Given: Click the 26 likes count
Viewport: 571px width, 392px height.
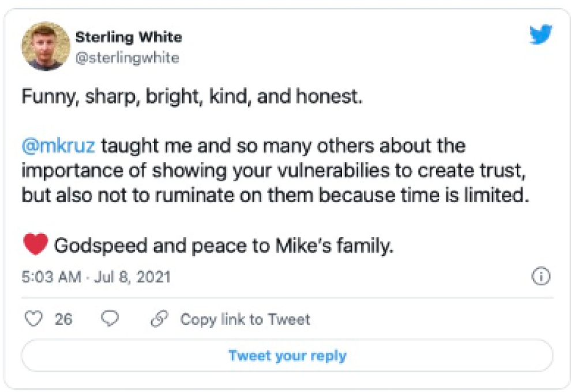Looking at the screenshot, I should tap(63, 319).
